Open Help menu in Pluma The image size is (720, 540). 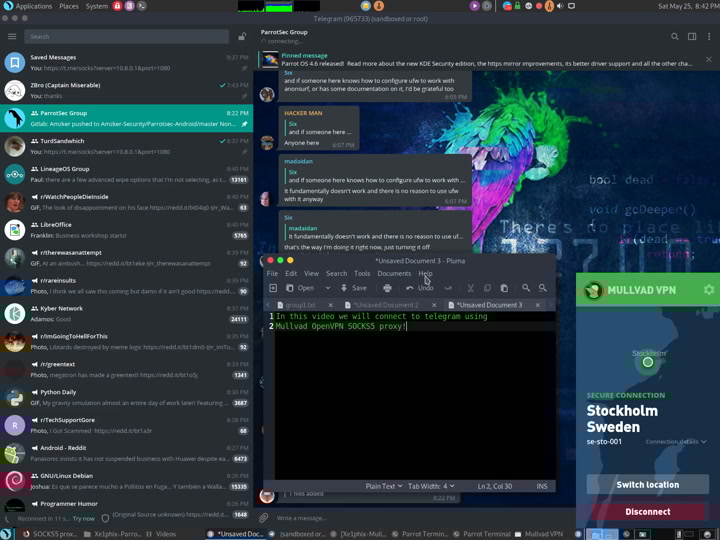pyautogui.click(x=425, y=273)
